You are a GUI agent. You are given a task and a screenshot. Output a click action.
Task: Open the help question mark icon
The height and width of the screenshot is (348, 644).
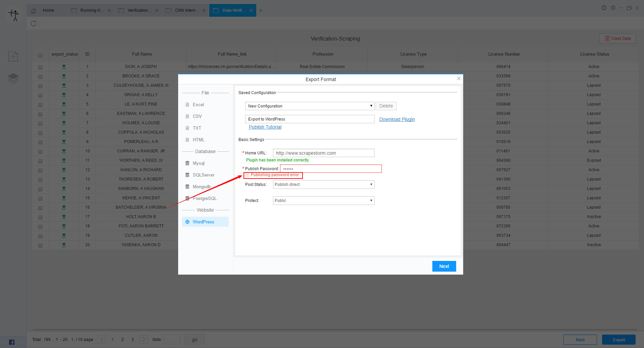click(604, 8)
